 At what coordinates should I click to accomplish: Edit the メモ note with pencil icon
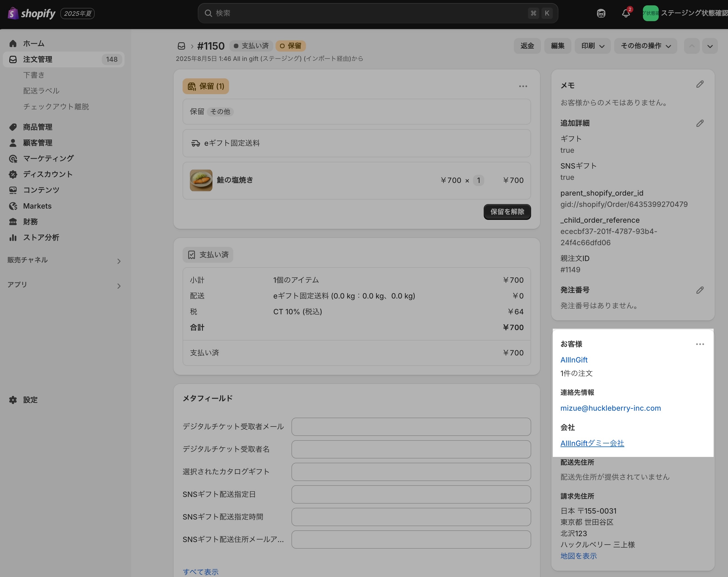(700, 85)
